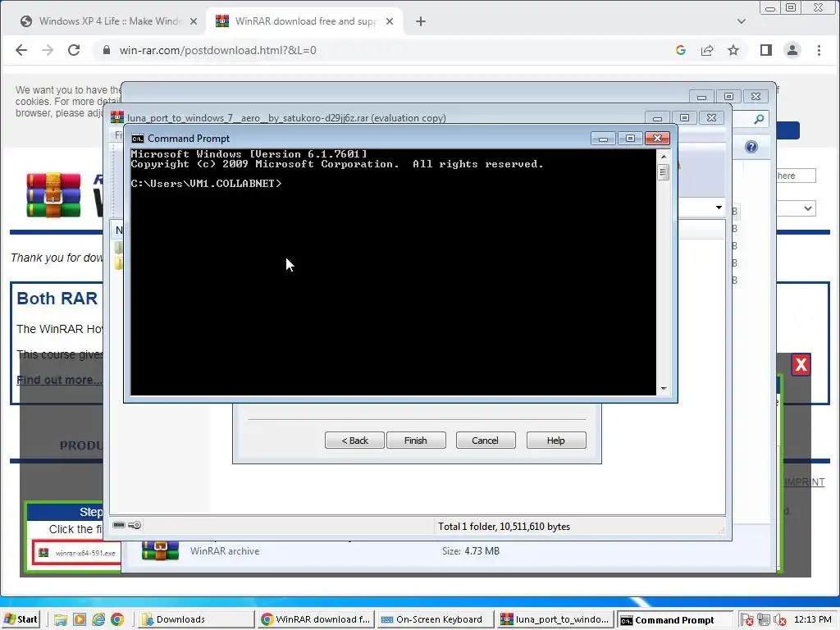
Task: Launch Windows Explorer from the quick launch
Action: (x=61, y=620)
